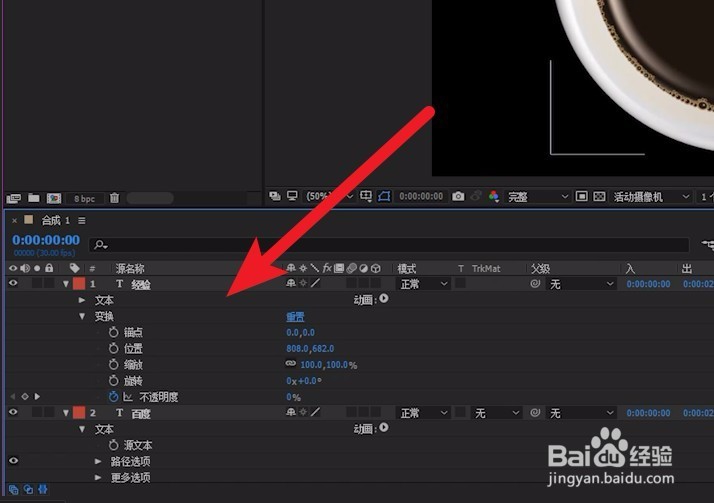Click the opacity value 0%
Viewport: 714px width, 503px height.
[293, 397]
